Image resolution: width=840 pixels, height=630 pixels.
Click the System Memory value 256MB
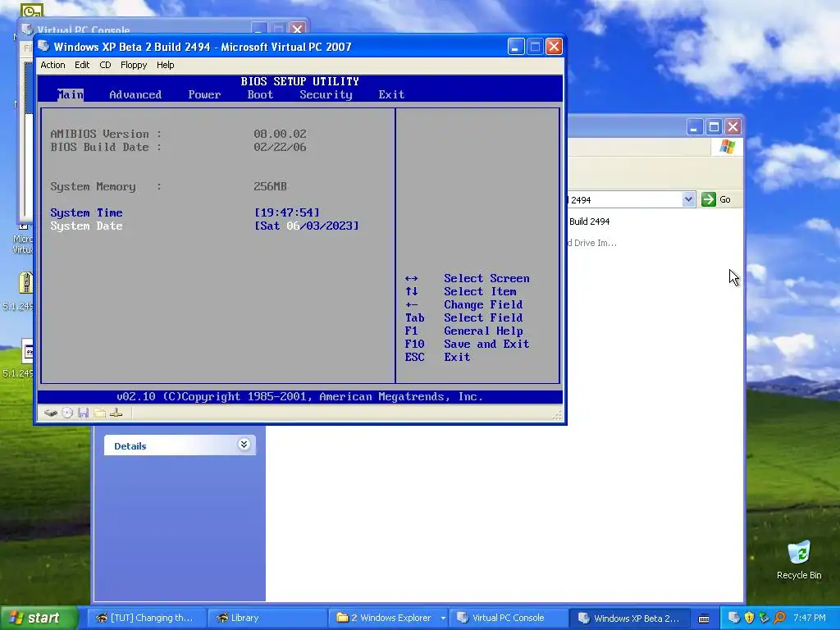pos(270,186)
